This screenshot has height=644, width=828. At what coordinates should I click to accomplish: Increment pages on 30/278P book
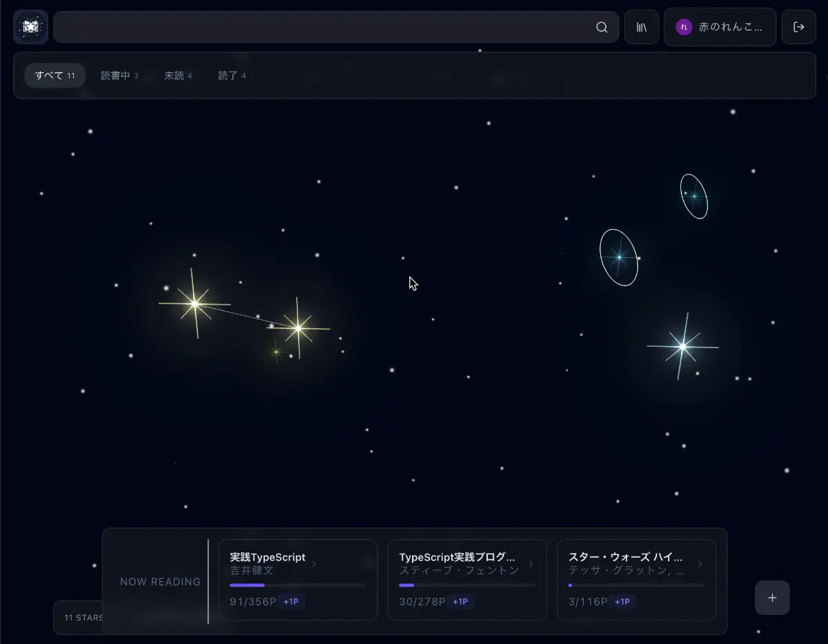click(460, 602)
